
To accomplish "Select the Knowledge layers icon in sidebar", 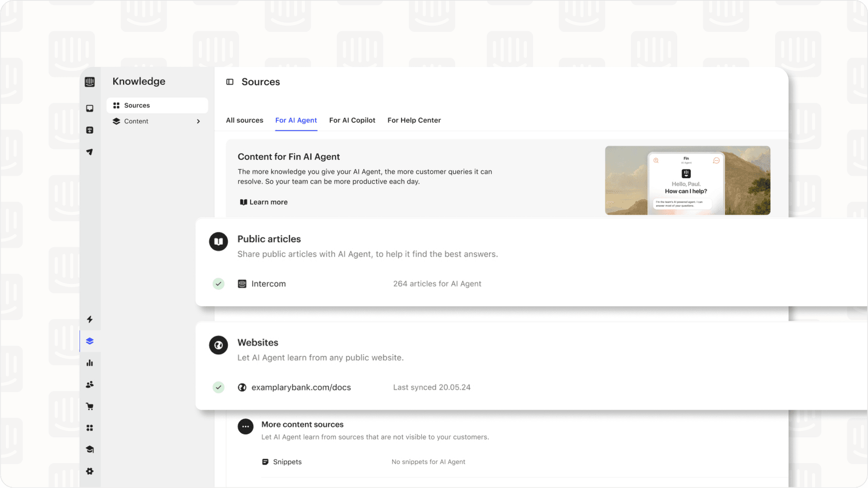I will pyautogui.click(x=90, y=341).
